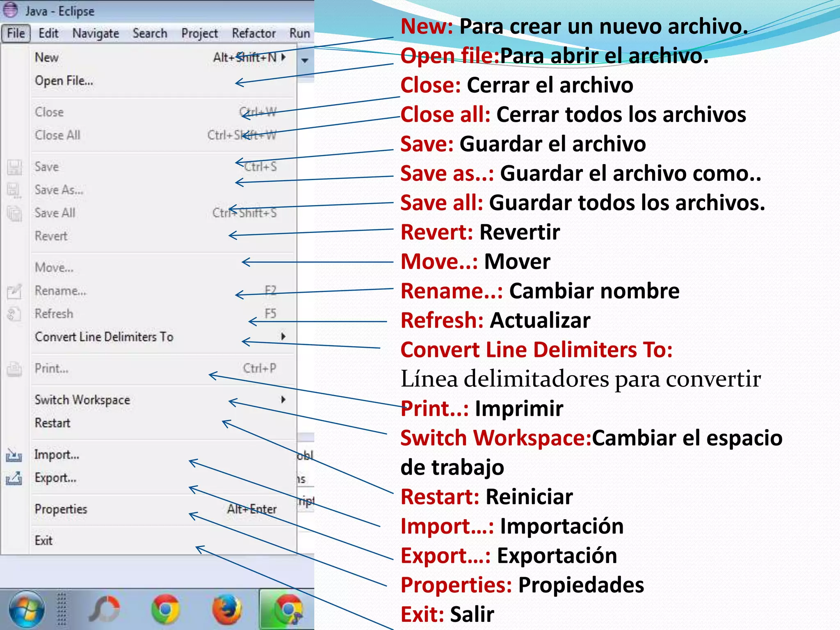Open the Windows Start button
This screenshot has height=630, width=840.
(27, 610)
